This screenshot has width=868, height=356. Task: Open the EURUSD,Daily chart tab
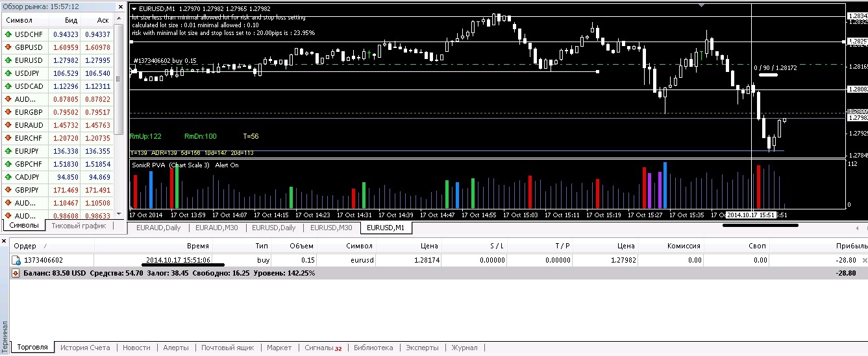(273, 228)
